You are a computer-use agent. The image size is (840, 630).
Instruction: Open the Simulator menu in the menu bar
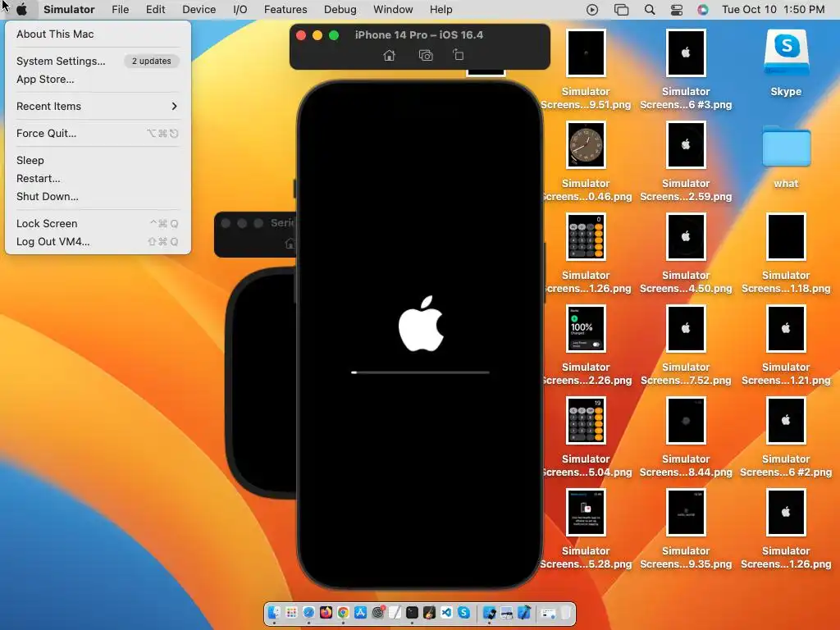pyautogui.click(x=69, y=10)
